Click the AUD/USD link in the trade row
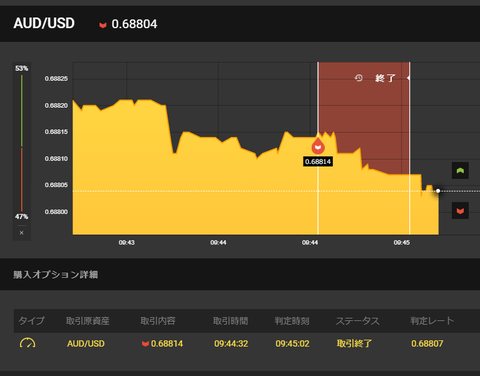 pyautogui.click(x=86, y=344)
